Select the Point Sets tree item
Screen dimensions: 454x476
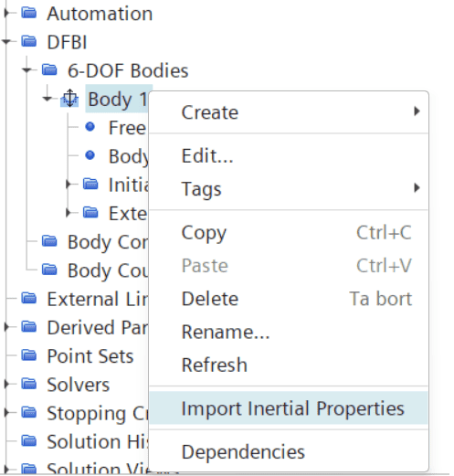pyautogui.click(x=90, y=355)
